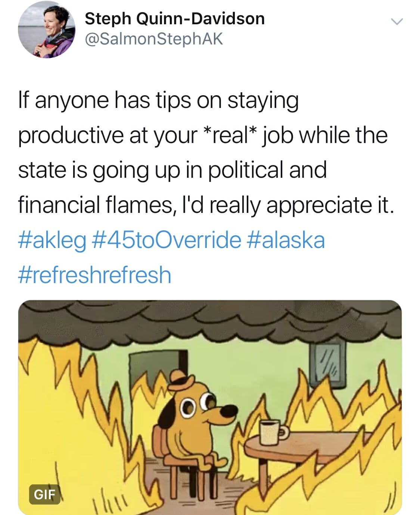
Task: Open Steph Quinn-Davidson's profile avatar
Action: (x=46, y=29)
